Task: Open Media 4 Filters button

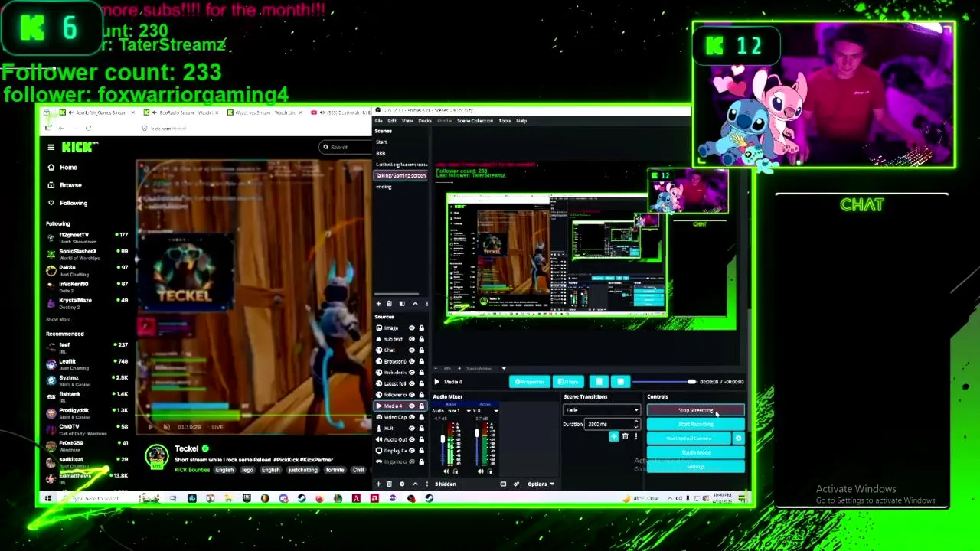Action: click(x=568, y=382)
